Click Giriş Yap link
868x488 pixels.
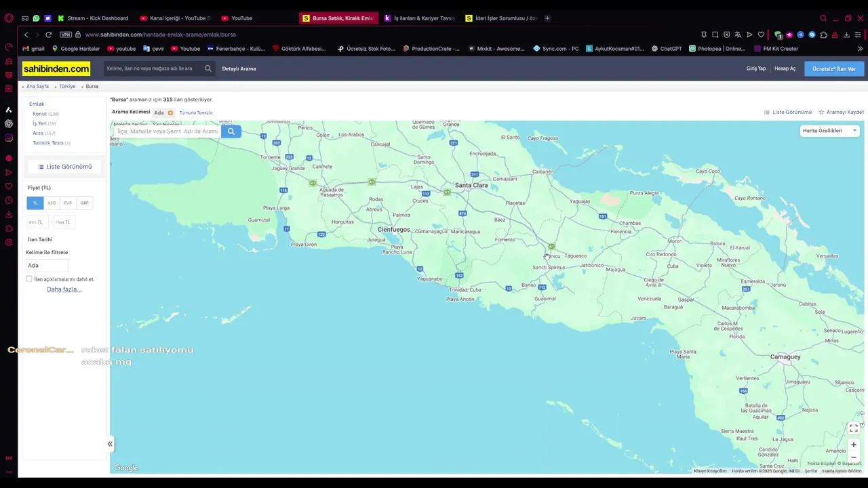coord(756,68)
